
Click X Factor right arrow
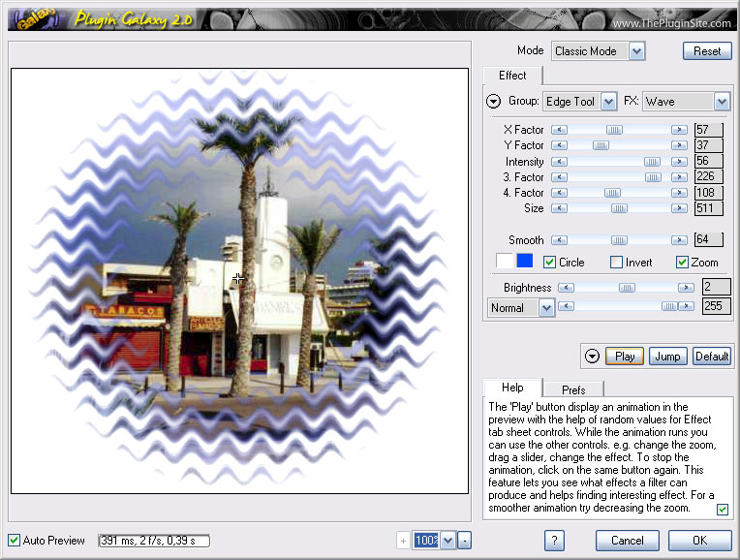679,130
